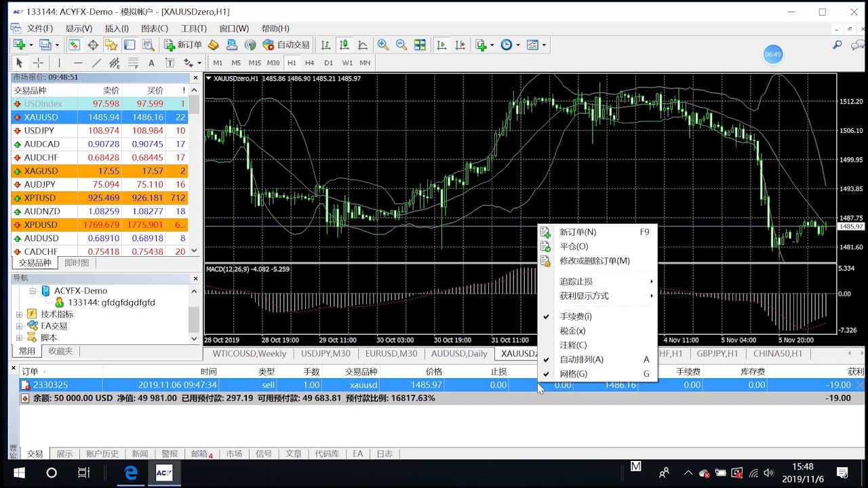The image size is (868, 488).
Task: Switch timeframe to M15
Action: click(x=254, y=62)
